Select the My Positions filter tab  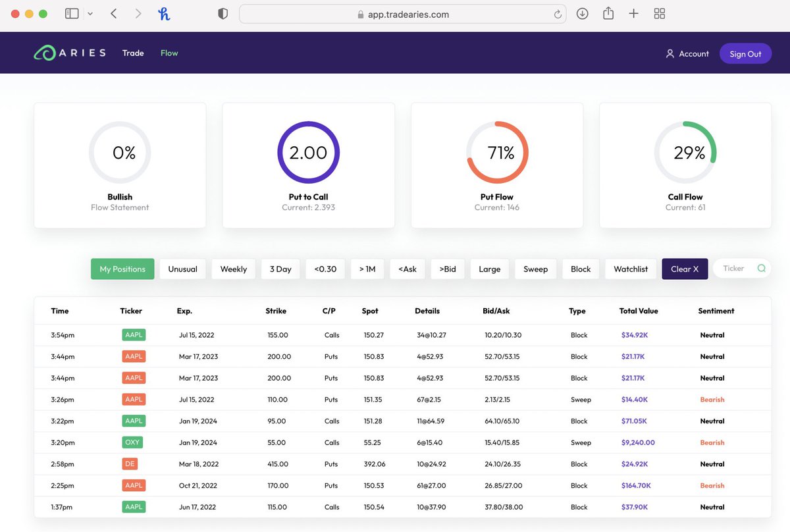[x=122, y=269]
